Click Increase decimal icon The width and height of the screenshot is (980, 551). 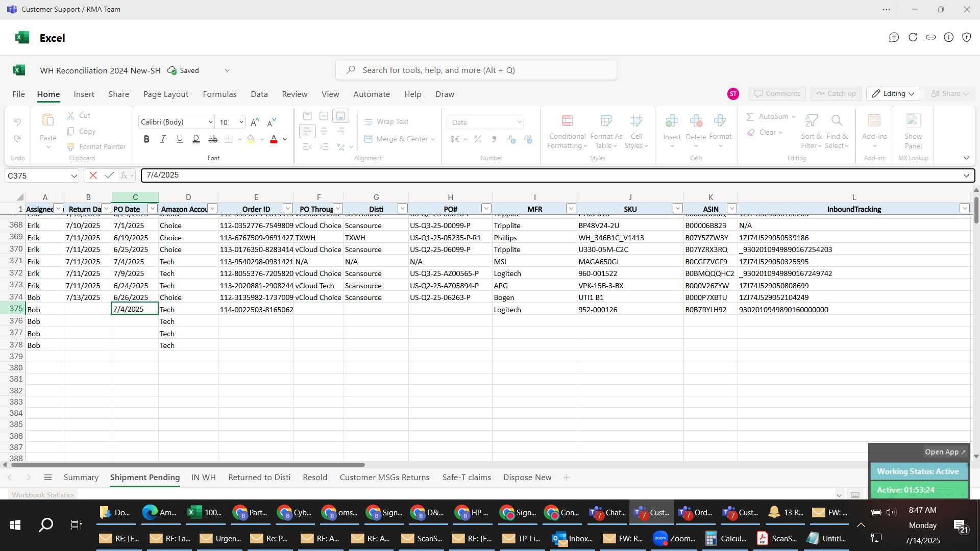[511, 139]
